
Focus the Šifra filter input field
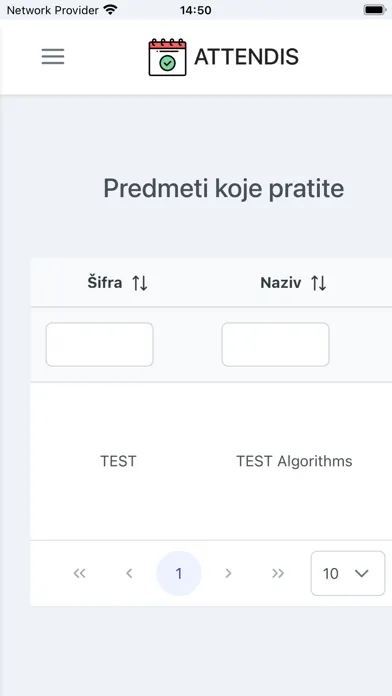[99, 344]
